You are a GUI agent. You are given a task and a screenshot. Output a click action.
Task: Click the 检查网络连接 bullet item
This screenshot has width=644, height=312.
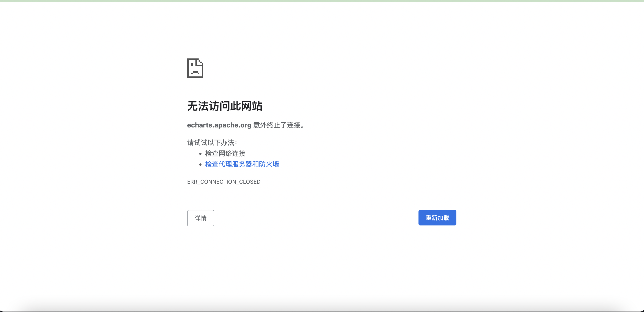tap(225, 154)
